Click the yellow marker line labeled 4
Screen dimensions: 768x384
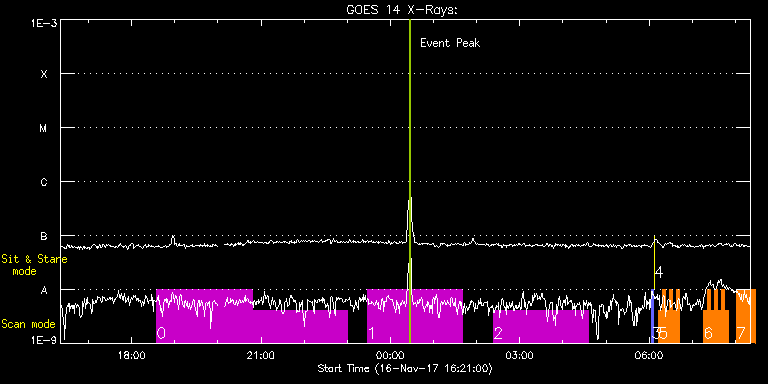pos(654,262)
